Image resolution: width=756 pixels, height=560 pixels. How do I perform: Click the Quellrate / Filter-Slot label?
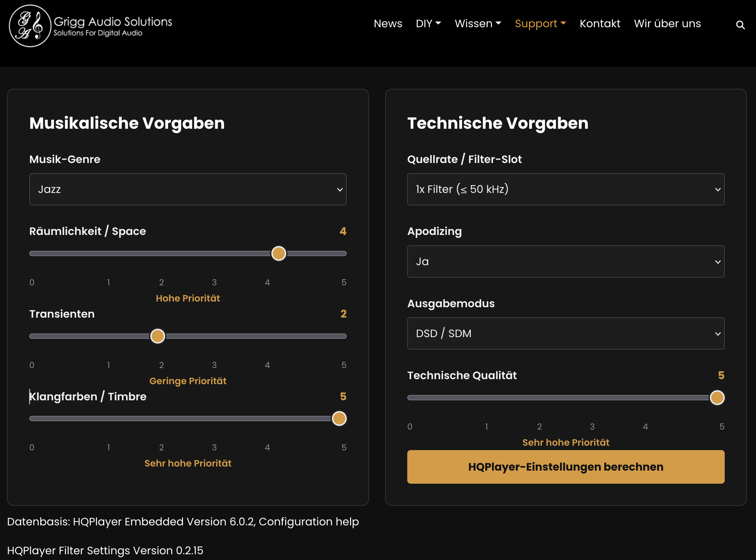[x=464, y=159]
